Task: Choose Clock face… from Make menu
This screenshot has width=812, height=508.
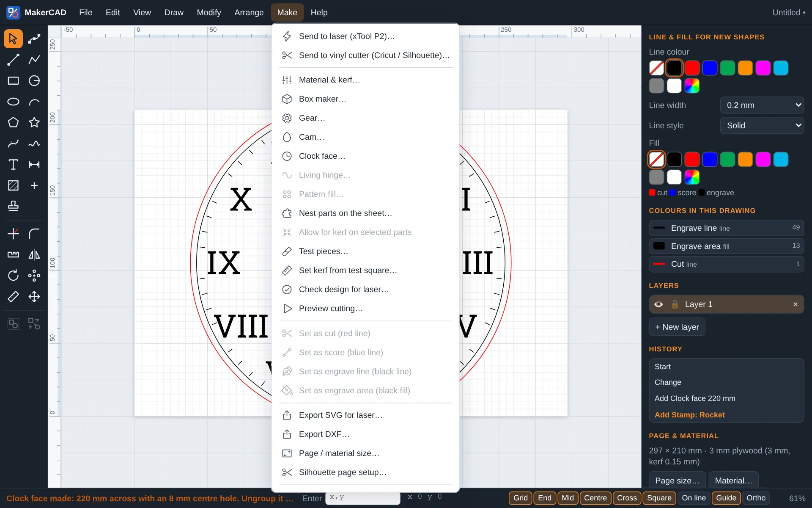Action: (x=365, y=156)
